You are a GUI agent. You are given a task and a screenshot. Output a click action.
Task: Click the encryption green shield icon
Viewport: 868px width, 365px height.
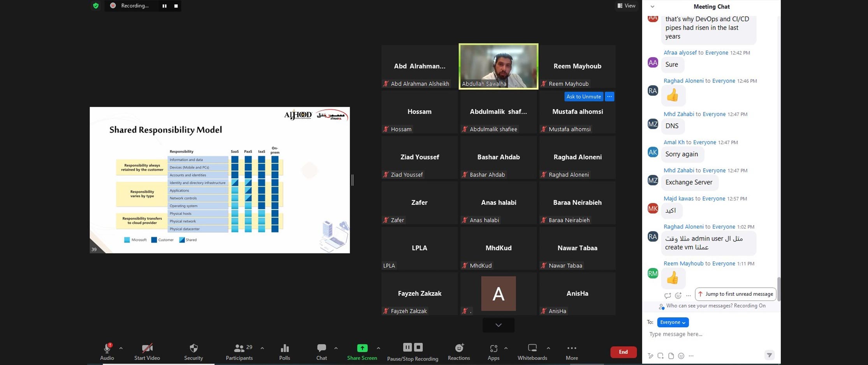point(96,6)
